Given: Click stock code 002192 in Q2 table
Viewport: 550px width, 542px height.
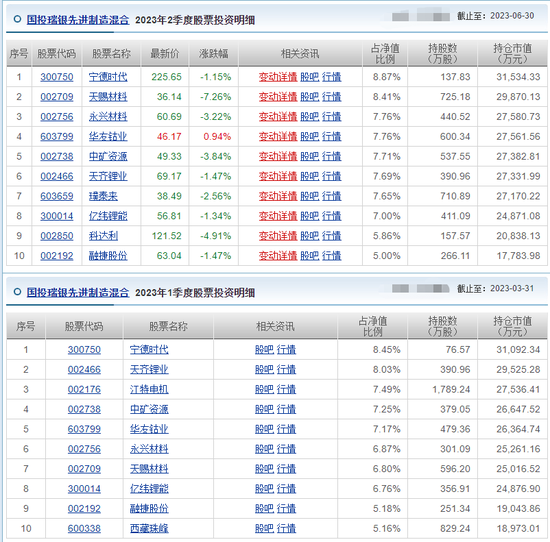Looking at the screenshot, I should click(57, 256).
